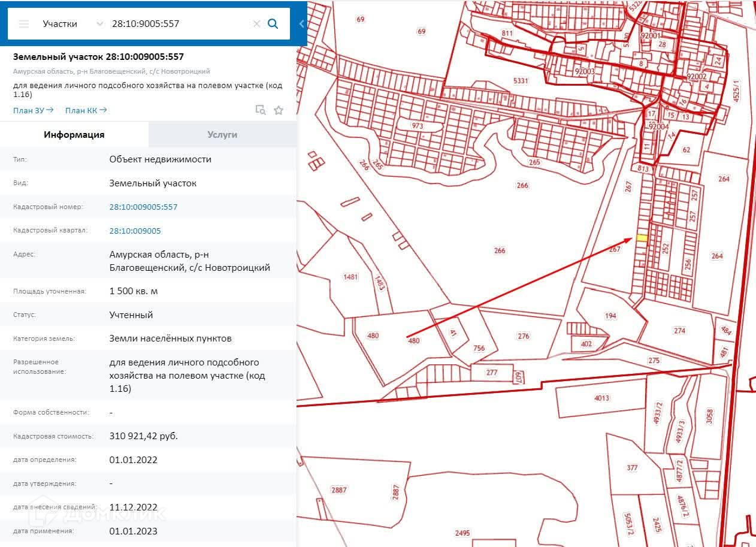
Task: Open cadastral quarter link 28:10:009005
Action: tap(135, 231)
